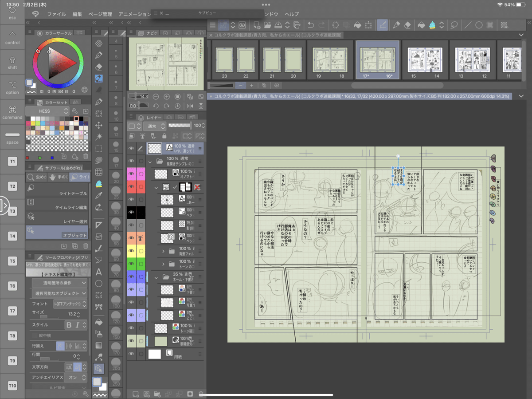Hide the 用紙 paper layer
This screenshot has height=399, width=532.
click(131, 354)
